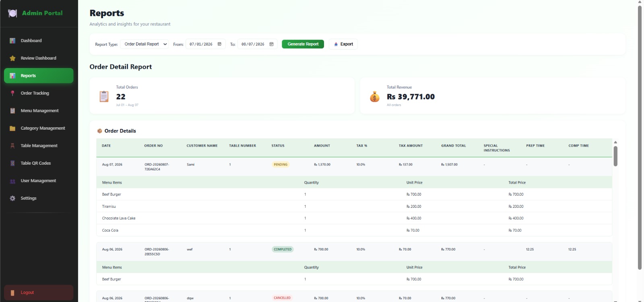The width and height of the screenshot is (644, 302).
Task: Click the Tiramisu menu item row
Action: click(354, 207)
